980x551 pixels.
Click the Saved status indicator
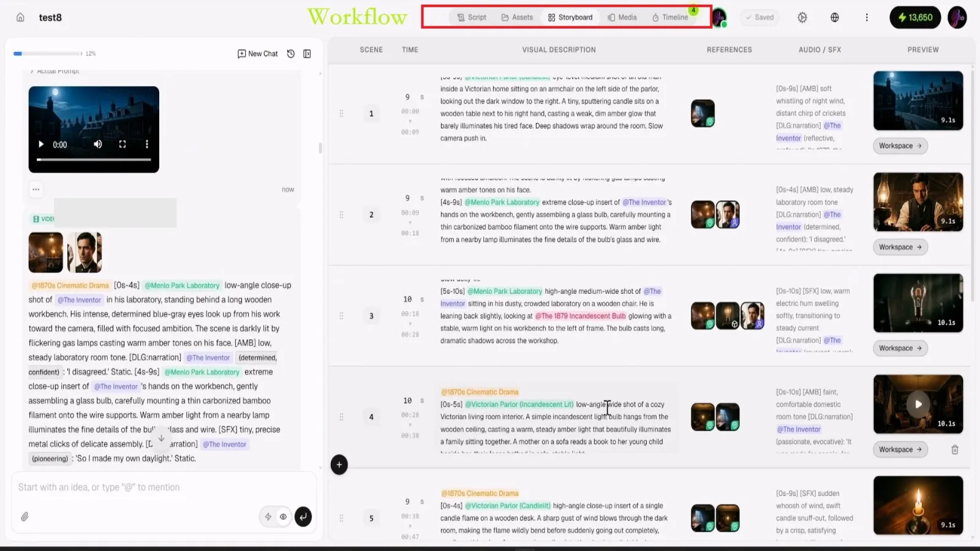pyautogui.click(x=759, y=17)
